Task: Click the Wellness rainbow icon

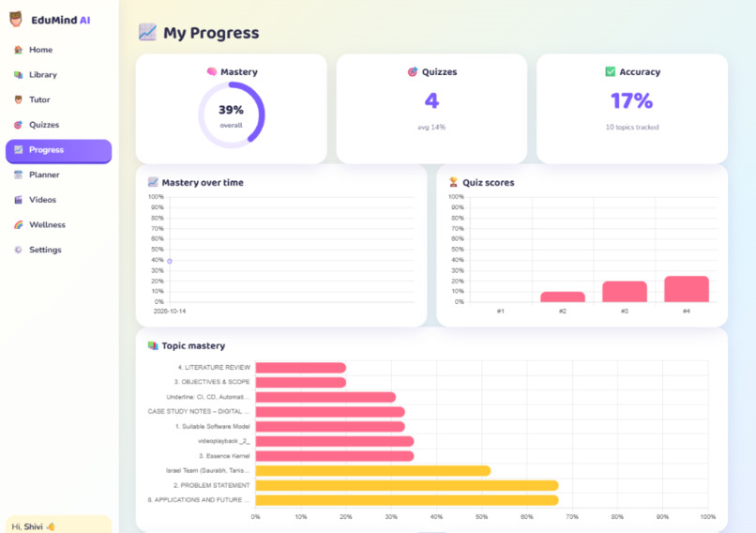Action: 19,225
